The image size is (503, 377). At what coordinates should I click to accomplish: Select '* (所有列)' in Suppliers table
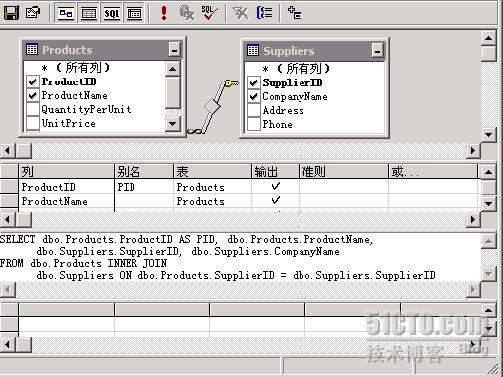coord(297,69)
